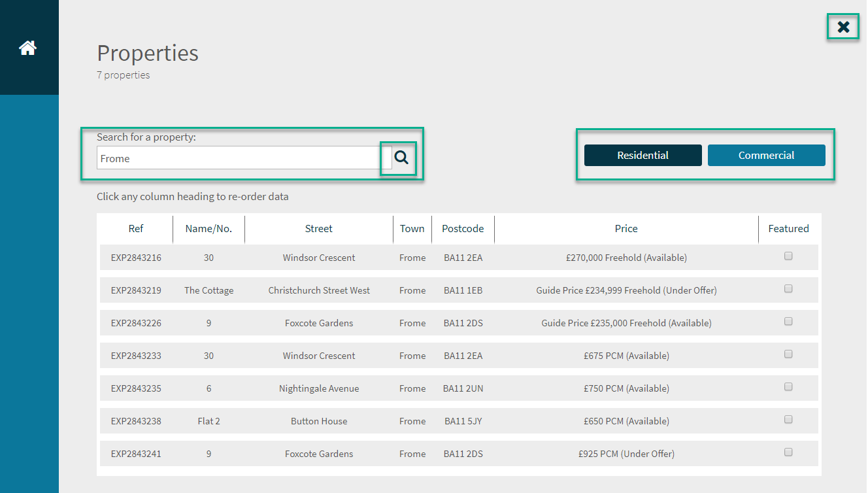Tick Featured checkbox for EXP2843235
The image size is (868, 493).
[x=788, y=387]
